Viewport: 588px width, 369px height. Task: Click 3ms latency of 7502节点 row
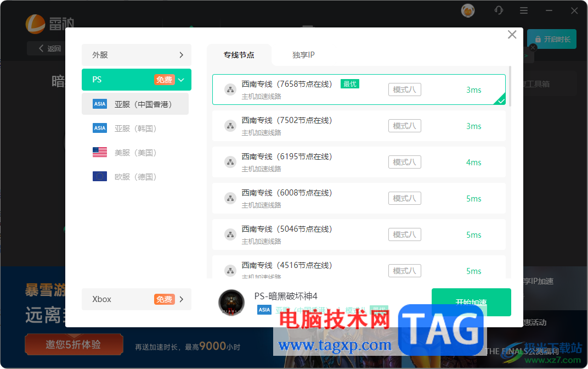(473, 126)
